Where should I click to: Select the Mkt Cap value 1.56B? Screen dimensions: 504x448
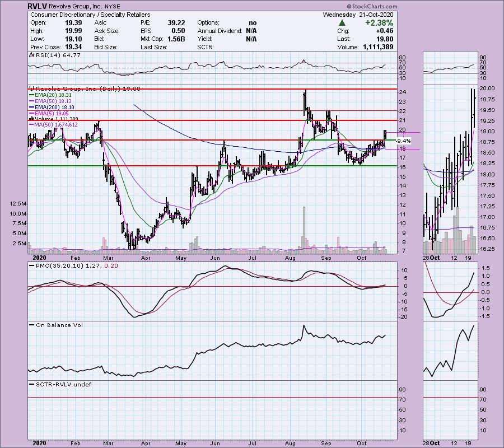[x=176, y=39]
